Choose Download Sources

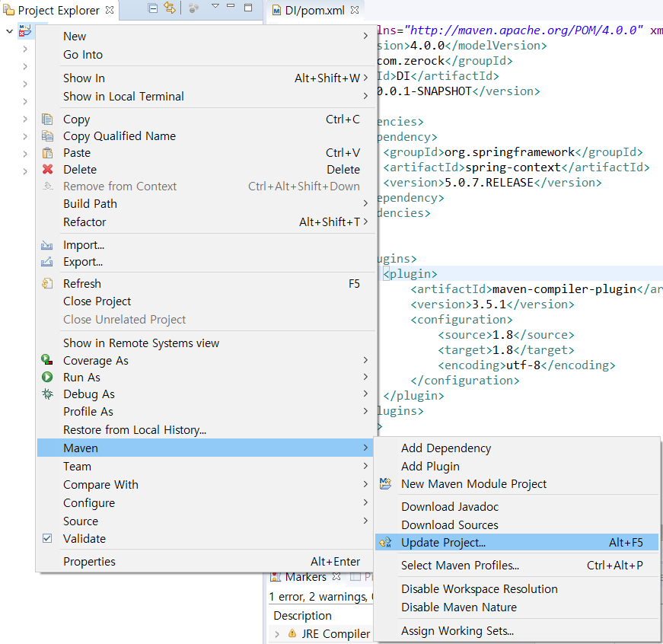tap(517, 524)
